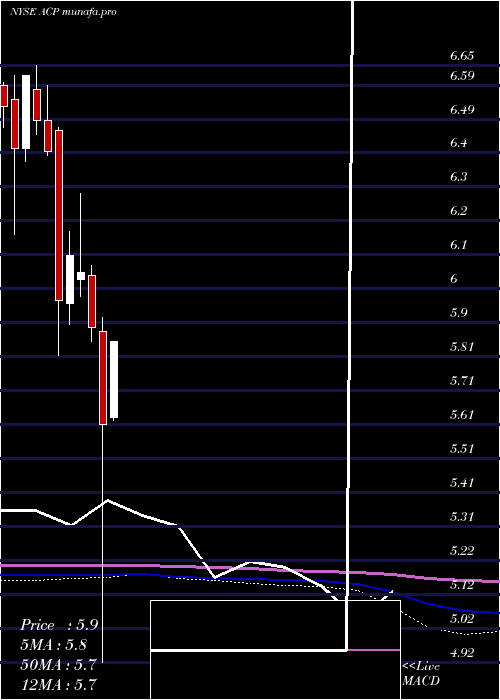Click the 6.4 price axis label
Image resolution: width=500 pixels, height=700 pixels.
(458, 143)
